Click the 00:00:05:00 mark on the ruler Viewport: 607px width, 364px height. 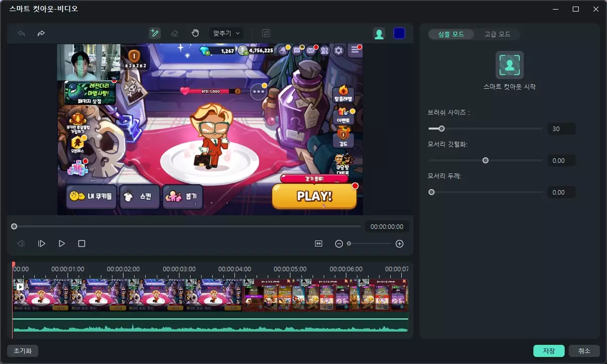coord(290,269)
